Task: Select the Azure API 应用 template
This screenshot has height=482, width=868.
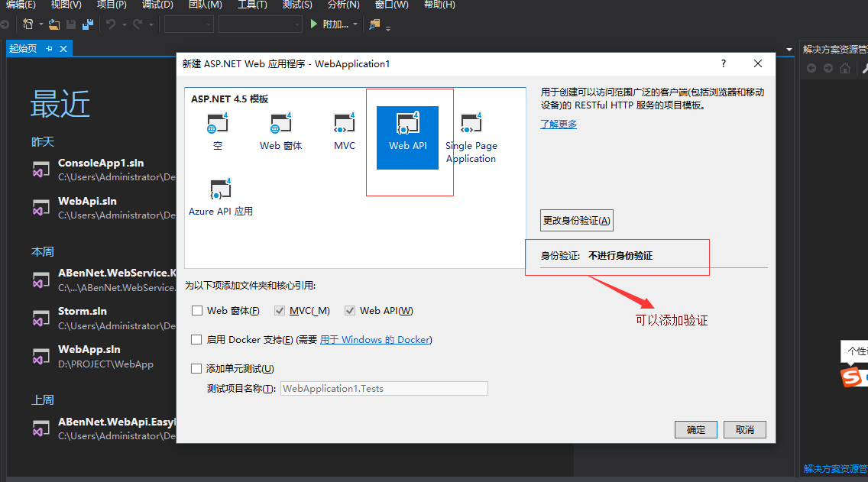Action: point(220,198)
